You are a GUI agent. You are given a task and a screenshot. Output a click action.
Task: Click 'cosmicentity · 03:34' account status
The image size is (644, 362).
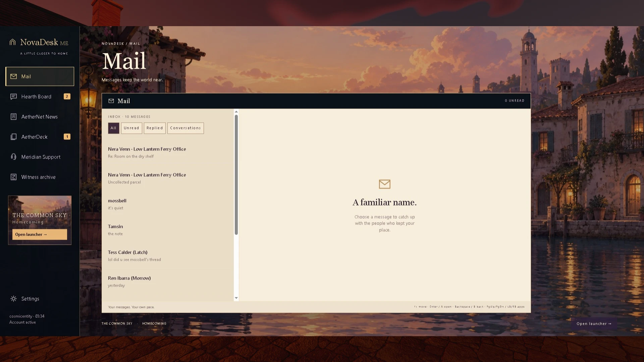pyautogui.click(x=27, y=316)
